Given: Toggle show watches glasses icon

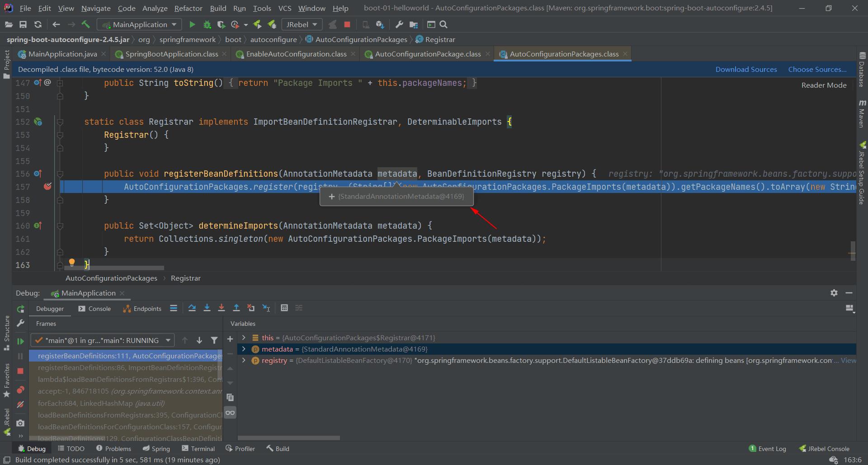Looking at the screenshot, I should [230, 413].
